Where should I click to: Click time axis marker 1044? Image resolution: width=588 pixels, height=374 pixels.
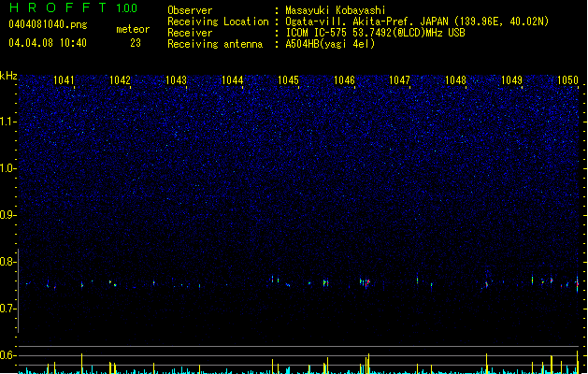tap(232, 79)
